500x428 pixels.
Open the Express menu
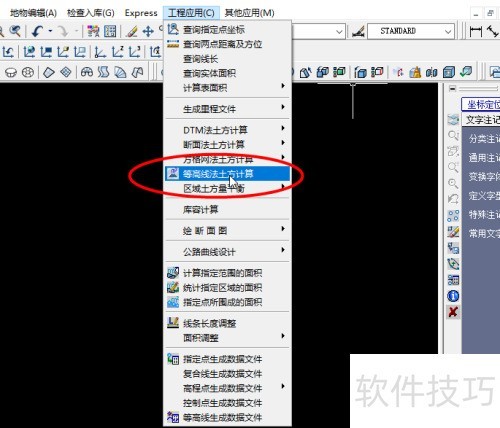(141, 13)
